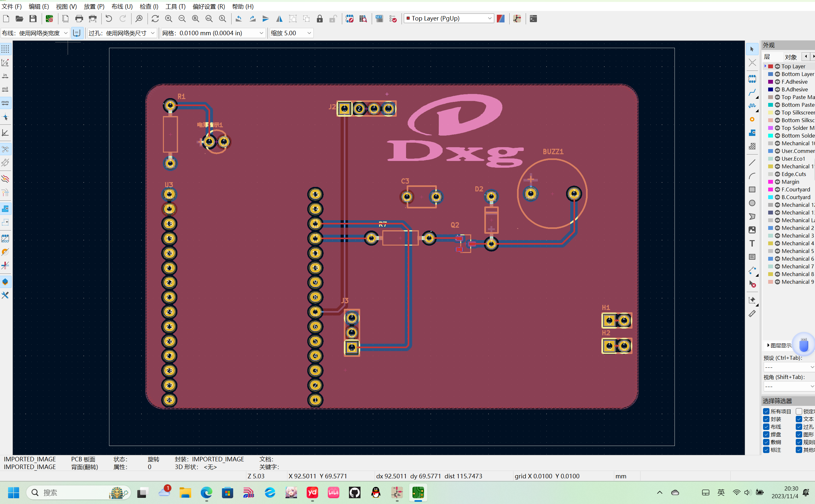Viewport: 815px width, 504px height.
Task: Click the Bottom Layer blue color swatch
Action: pos(771,74)
